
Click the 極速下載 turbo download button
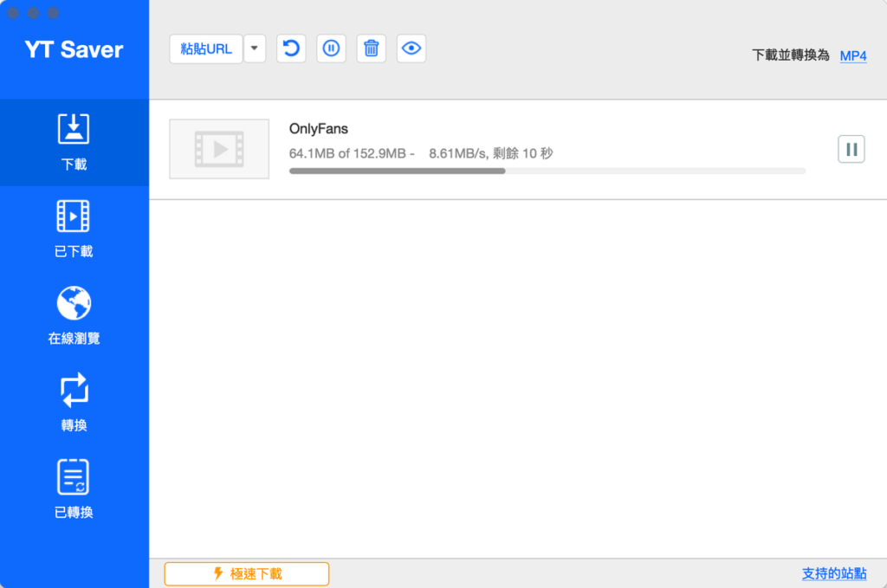point(247,574)
